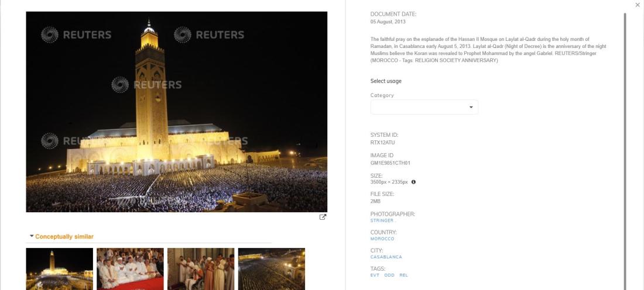
Task: Open first similar thumbnail of mosque tower
Action: point(60,269)
